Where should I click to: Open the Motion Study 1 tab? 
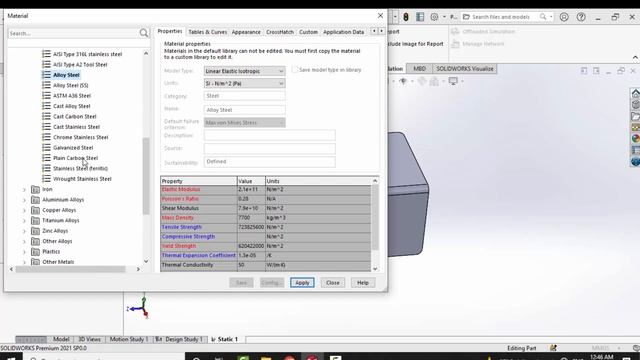tap(129, 339)
